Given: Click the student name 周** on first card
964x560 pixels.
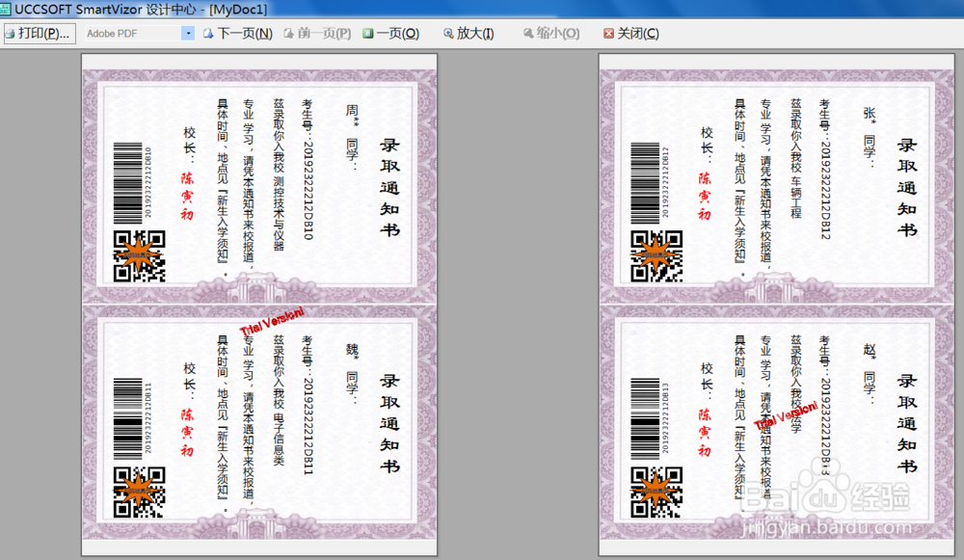Looking at the screenshot, I should pyautogui.click(x=352, y=115).
